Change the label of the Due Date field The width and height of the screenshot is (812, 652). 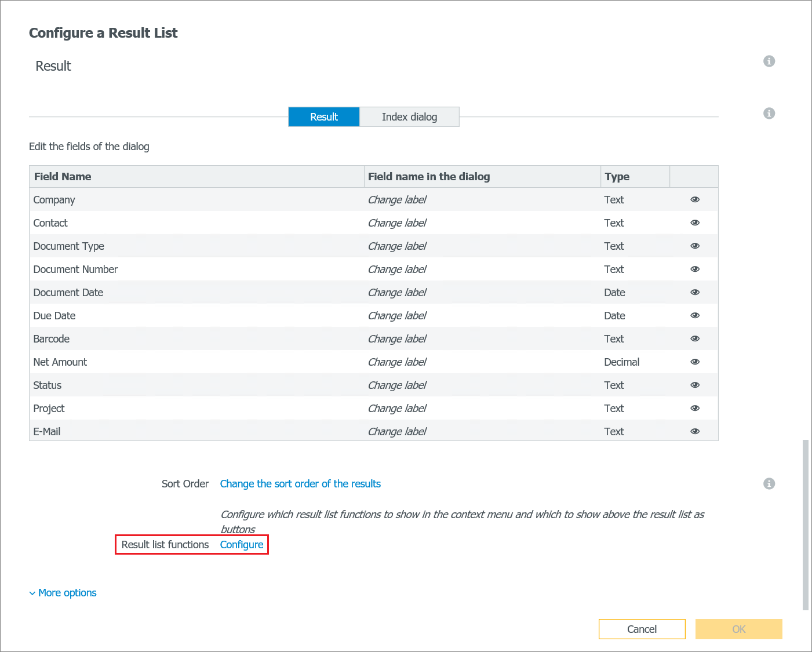pos(396,315)
